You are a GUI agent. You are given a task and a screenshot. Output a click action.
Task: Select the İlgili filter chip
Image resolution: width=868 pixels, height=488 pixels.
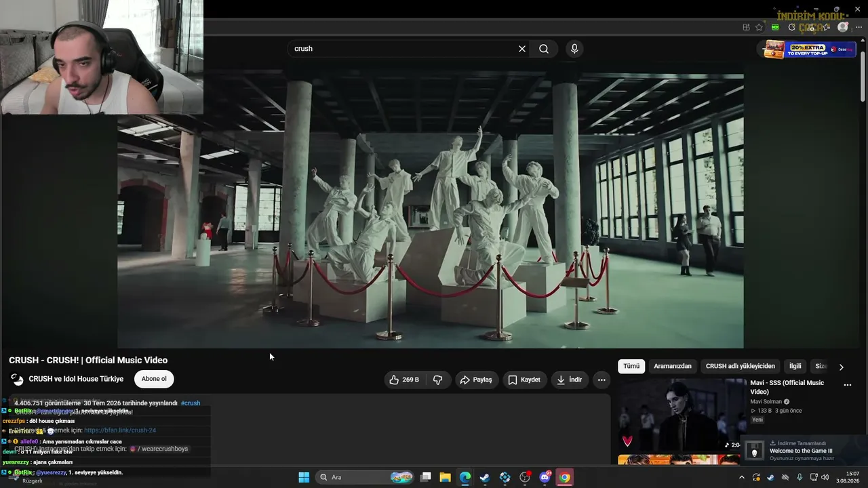coord(795,366)
